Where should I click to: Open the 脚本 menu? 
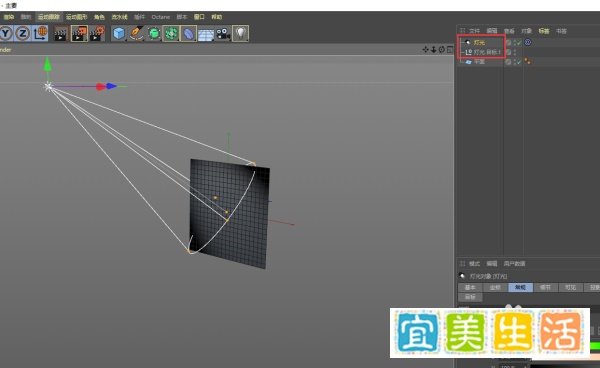pyautogui.click(x=182, y=17)
